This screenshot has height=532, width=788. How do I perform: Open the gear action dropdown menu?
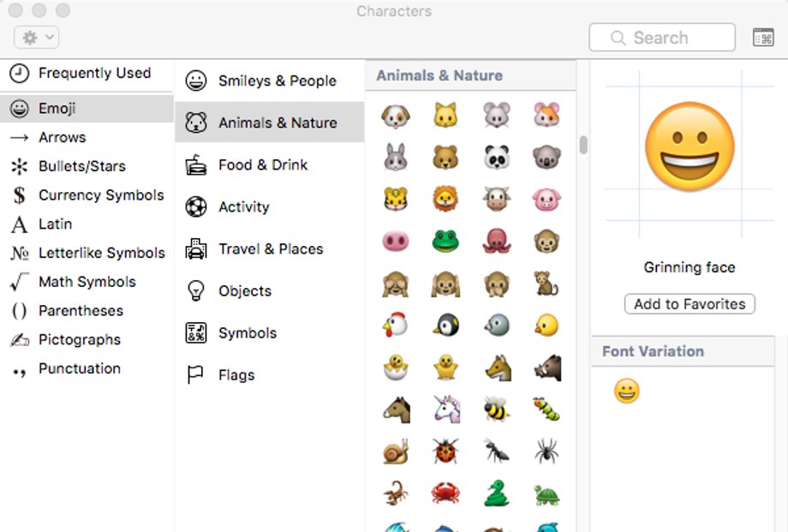point(37,37)
